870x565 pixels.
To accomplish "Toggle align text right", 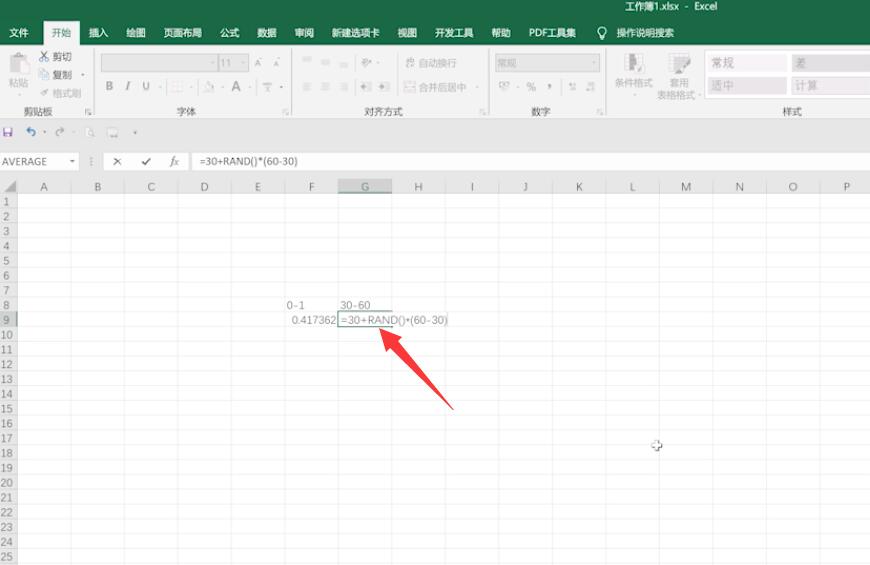I will click(344, 87).
